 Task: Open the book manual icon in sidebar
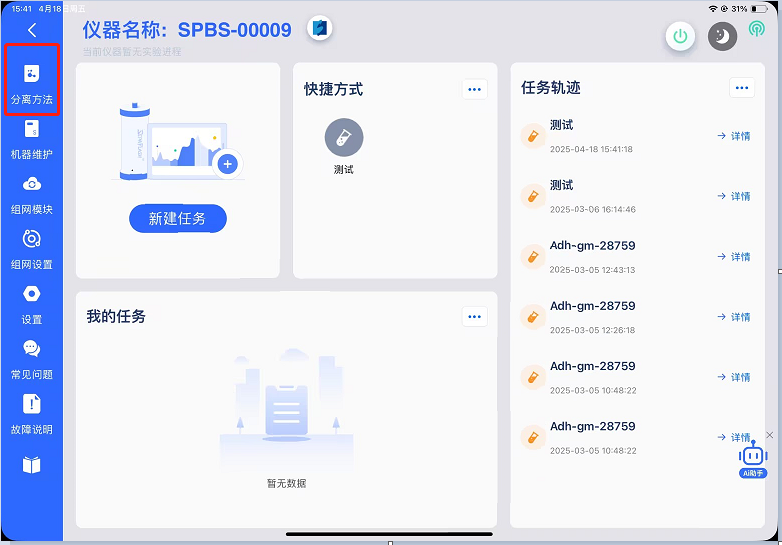31,465
